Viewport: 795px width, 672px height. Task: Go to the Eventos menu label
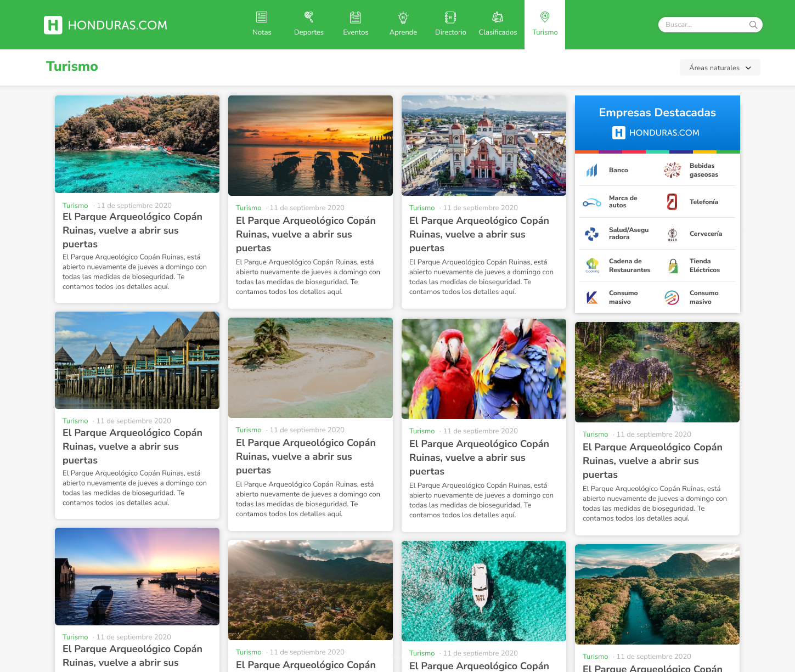pos(356,32)
